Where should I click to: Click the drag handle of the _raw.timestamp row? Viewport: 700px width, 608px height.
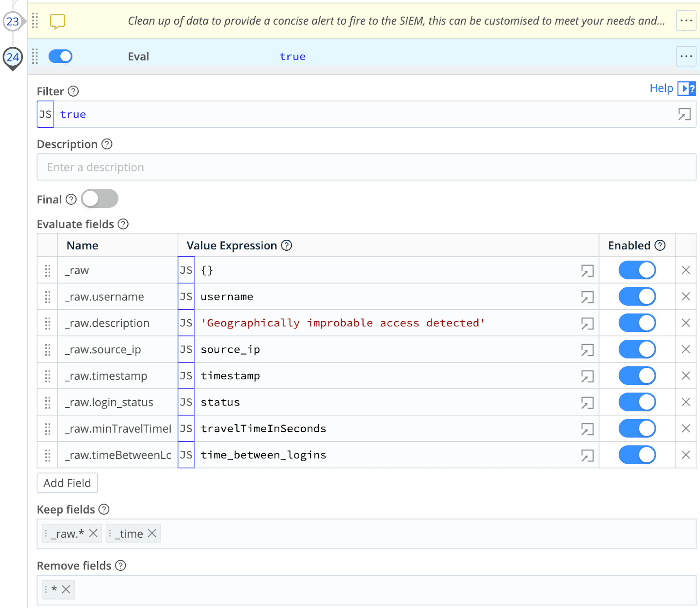coord(48,376)
